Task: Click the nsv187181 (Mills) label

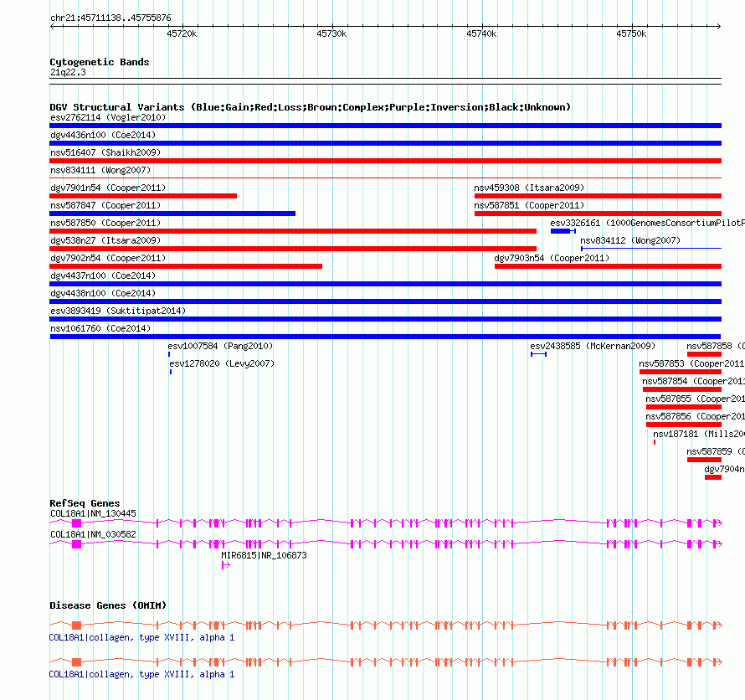Action: click(699, 434)
